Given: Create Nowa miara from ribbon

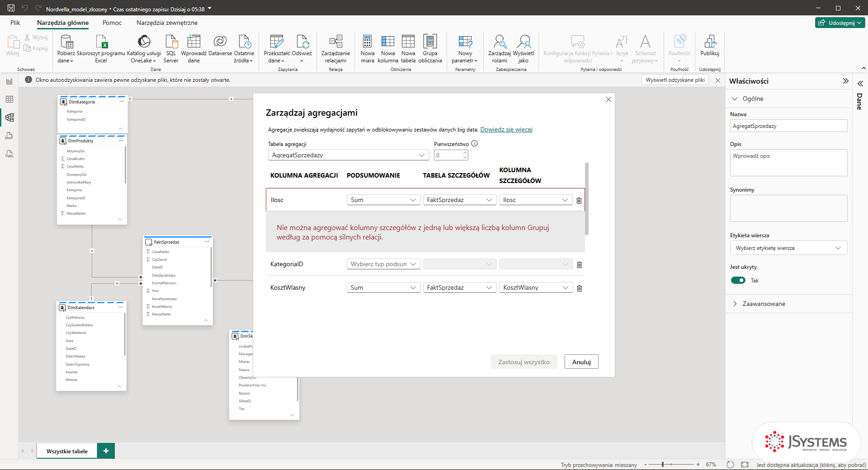Looking at the screenshot, I should coord(368,49).
